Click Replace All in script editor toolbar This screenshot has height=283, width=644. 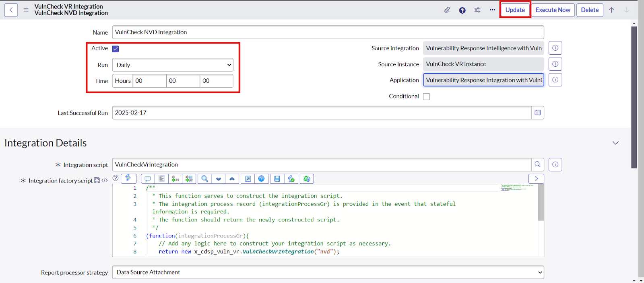pos(189,178)
